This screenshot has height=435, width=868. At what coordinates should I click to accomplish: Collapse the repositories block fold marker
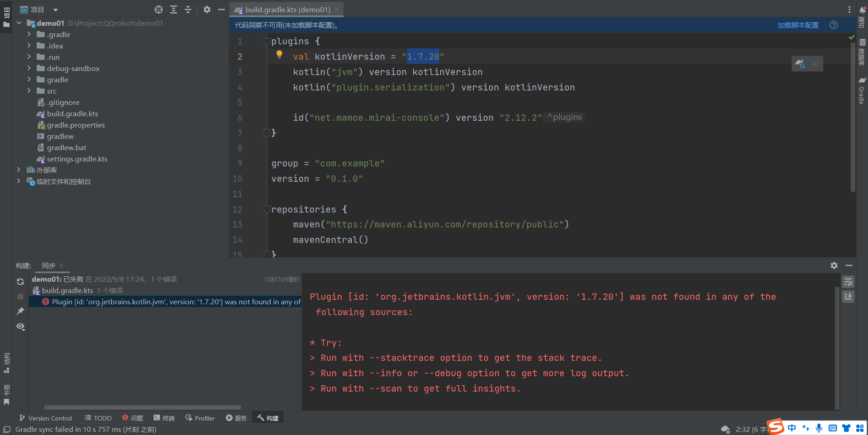click(x=267, y=209)
